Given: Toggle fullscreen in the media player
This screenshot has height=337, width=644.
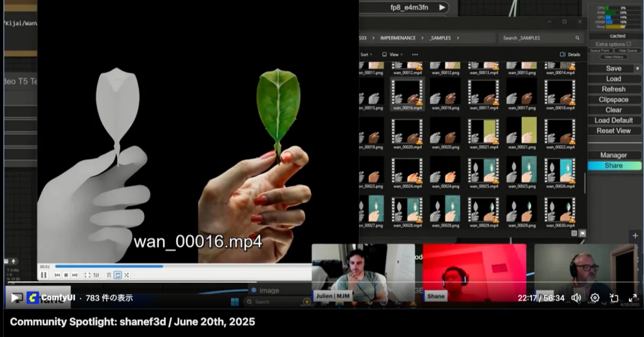Looking at the screenshot, I should [87, 275].
